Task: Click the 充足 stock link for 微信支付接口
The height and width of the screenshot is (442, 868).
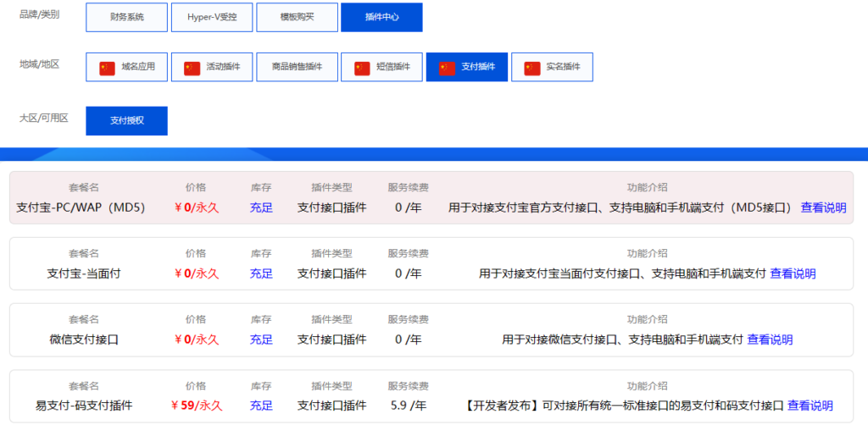Action: (x=261, y=339)
